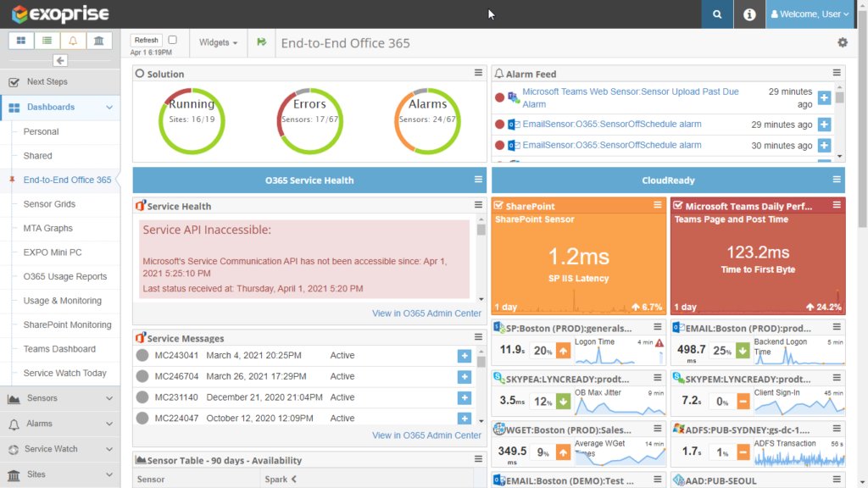Open O365 Service Health banner menu

(x=478, y=180)
